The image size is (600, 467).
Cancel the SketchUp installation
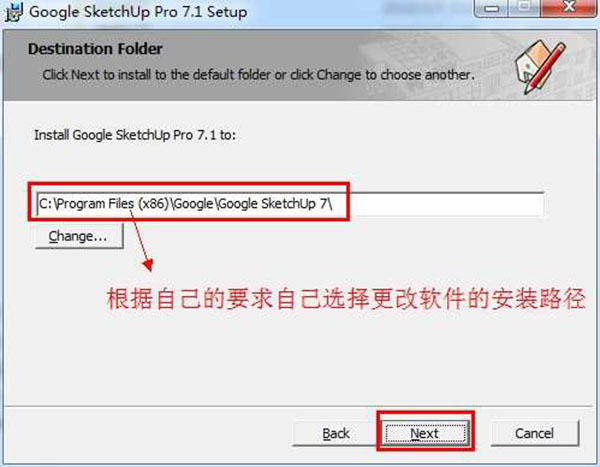(x=535, y=433)
